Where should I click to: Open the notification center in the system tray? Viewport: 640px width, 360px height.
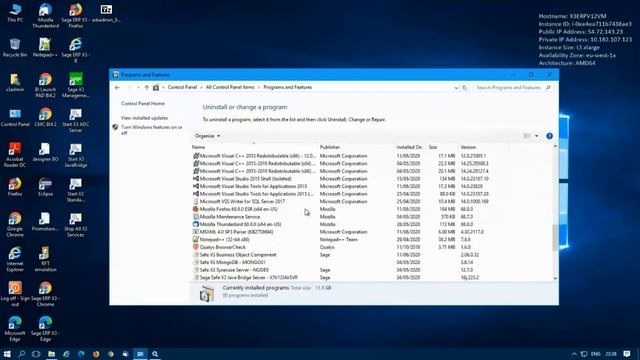627,354
